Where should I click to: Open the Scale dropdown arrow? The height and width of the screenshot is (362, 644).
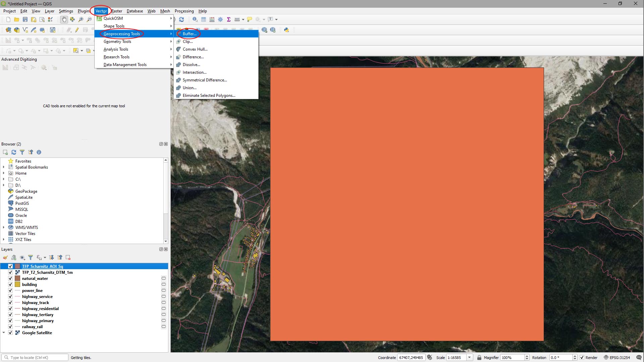coord(470,358)
